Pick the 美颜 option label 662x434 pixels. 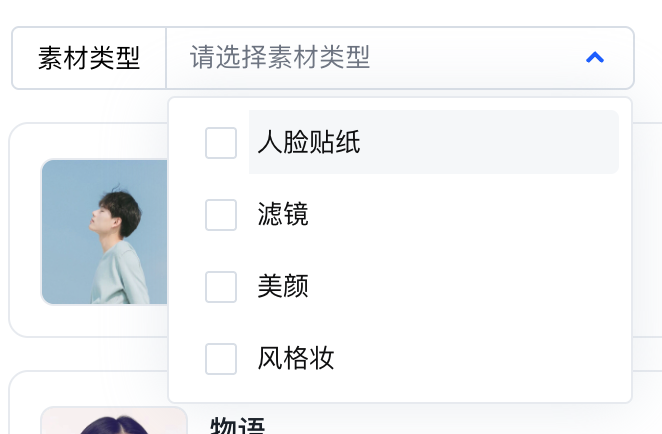tap(283, 287)
